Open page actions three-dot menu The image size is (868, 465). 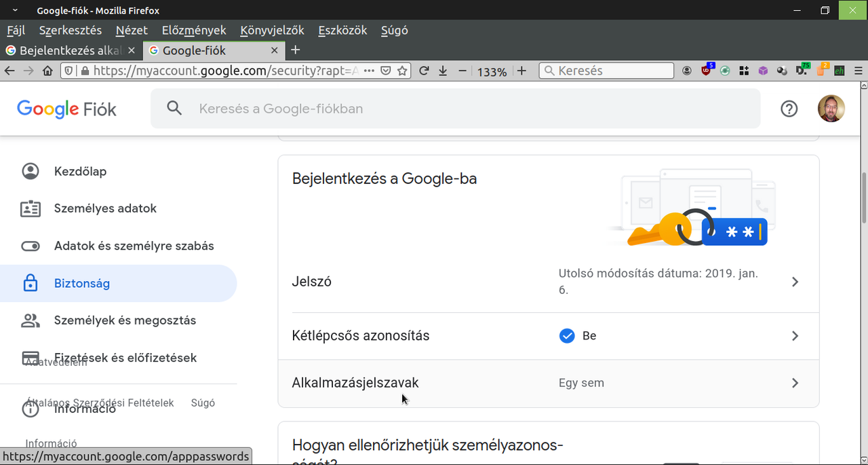point(368,71)
